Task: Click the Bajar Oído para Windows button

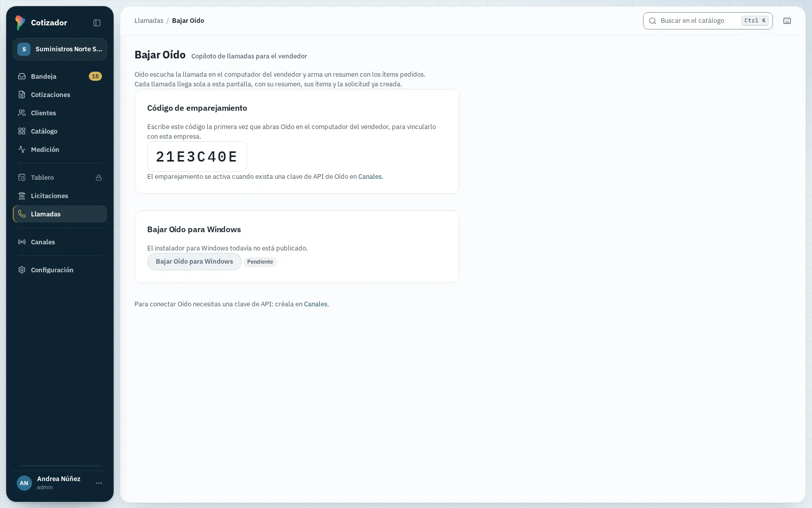Action: coord(194,262)
